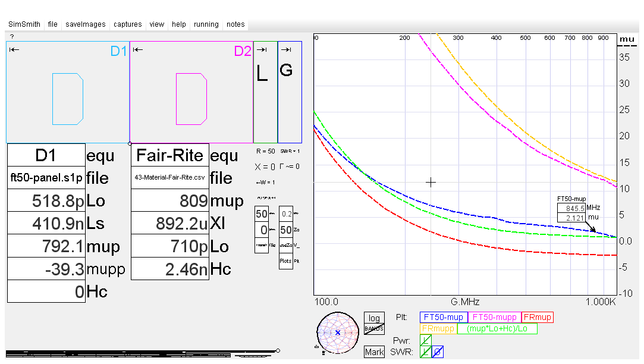Screen dimensions: 644x364
Task: Click the running menu item
Action: (x=206, y=24)
